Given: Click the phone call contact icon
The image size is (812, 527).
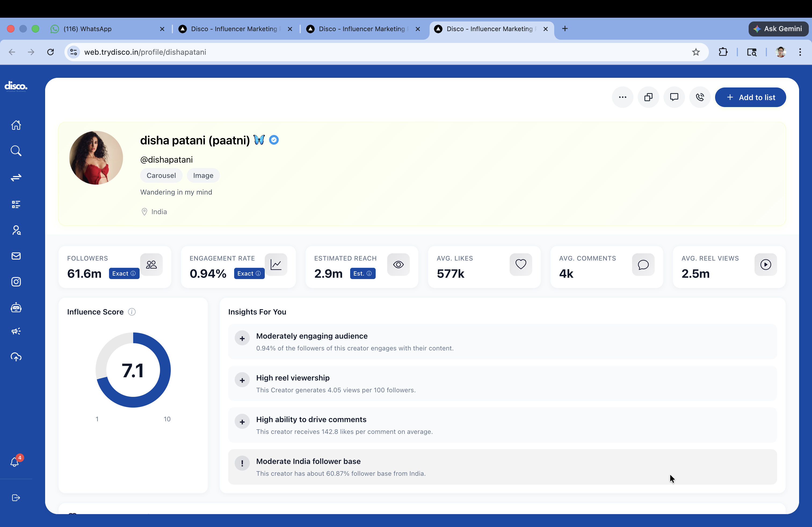Looking at the screenshot, I should (x=700, y=97).
